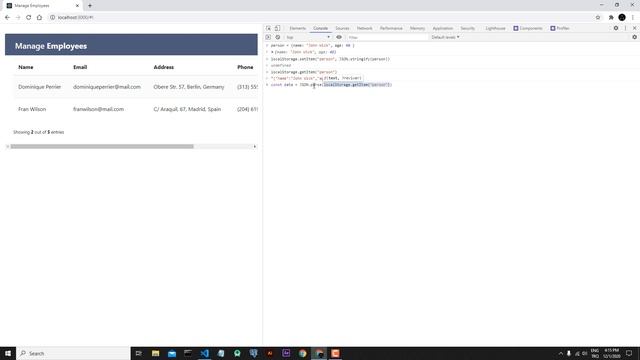Switch to the Sources tab

pyautogui.click(x=342, y=28)
